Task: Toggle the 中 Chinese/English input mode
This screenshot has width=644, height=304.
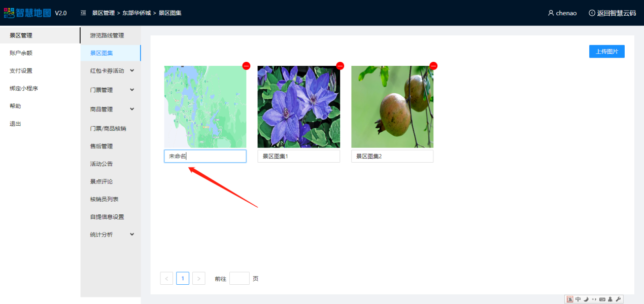Action: [x=578, y=299]
